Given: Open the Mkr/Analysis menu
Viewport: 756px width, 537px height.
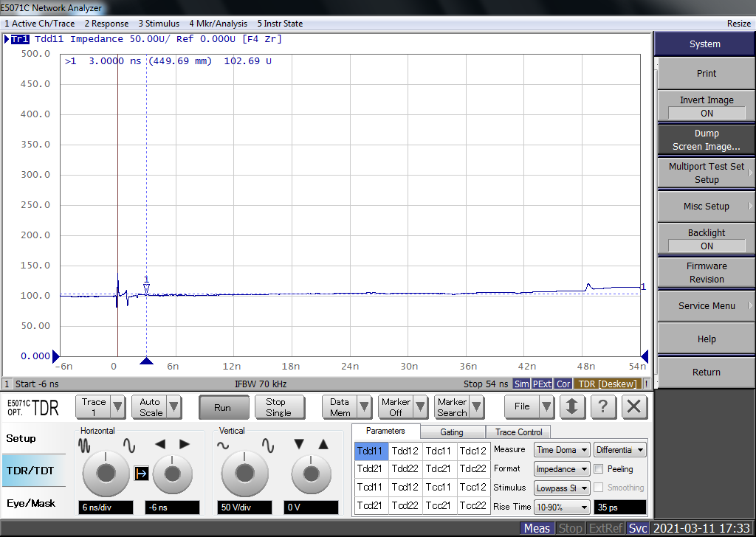Looking at the screenshot, I should (x=219, y=24).
